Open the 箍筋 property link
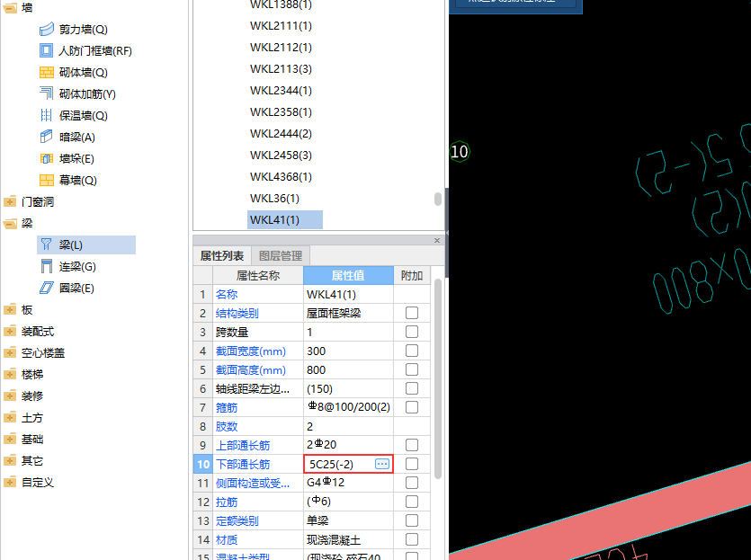 [227, 408]
